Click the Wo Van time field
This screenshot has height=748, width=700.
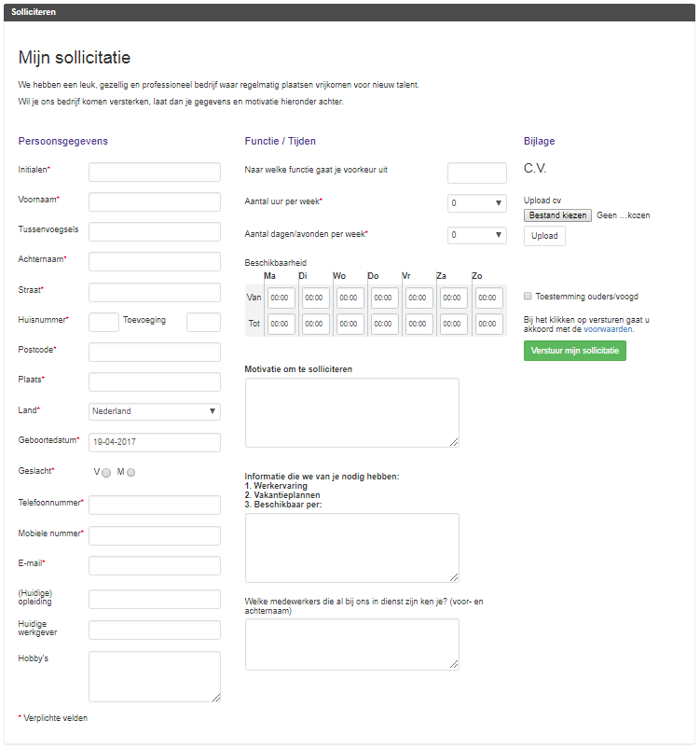point(350,298)
